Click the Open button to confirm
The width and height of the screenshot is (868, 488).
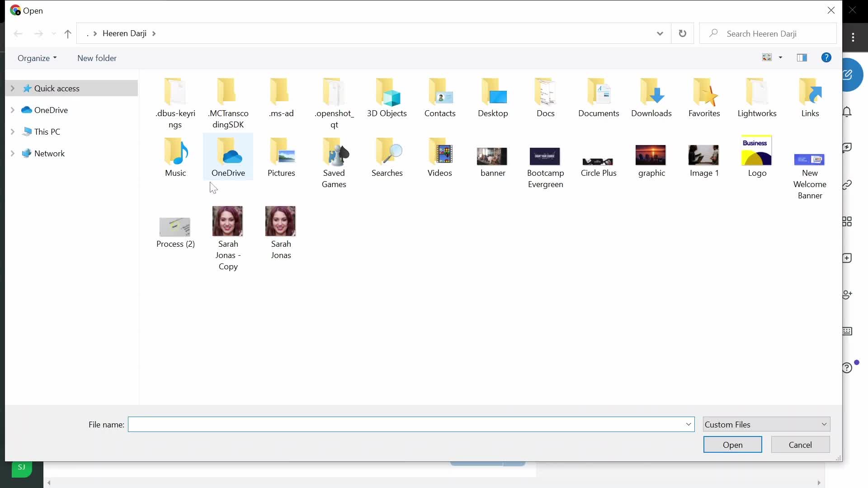click(733, 445)
